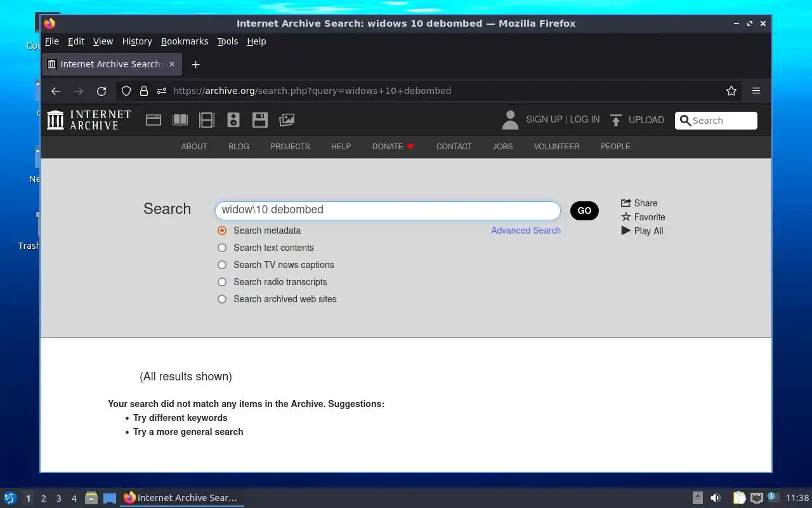812x508 pixels.
Task: Open the View menu
Action: click(x=103, y=41)
